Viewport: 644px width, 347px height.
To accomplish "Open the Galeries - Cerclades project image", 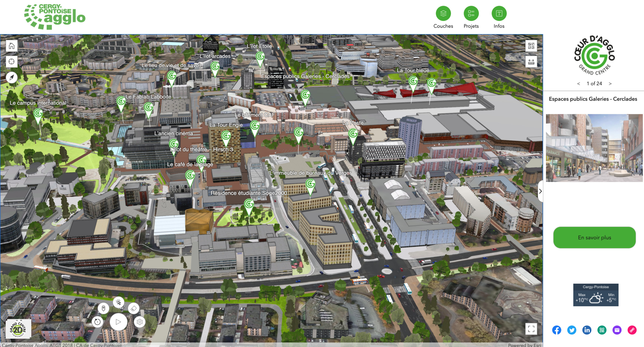I will pyautogui.click(x=594, y=148).
